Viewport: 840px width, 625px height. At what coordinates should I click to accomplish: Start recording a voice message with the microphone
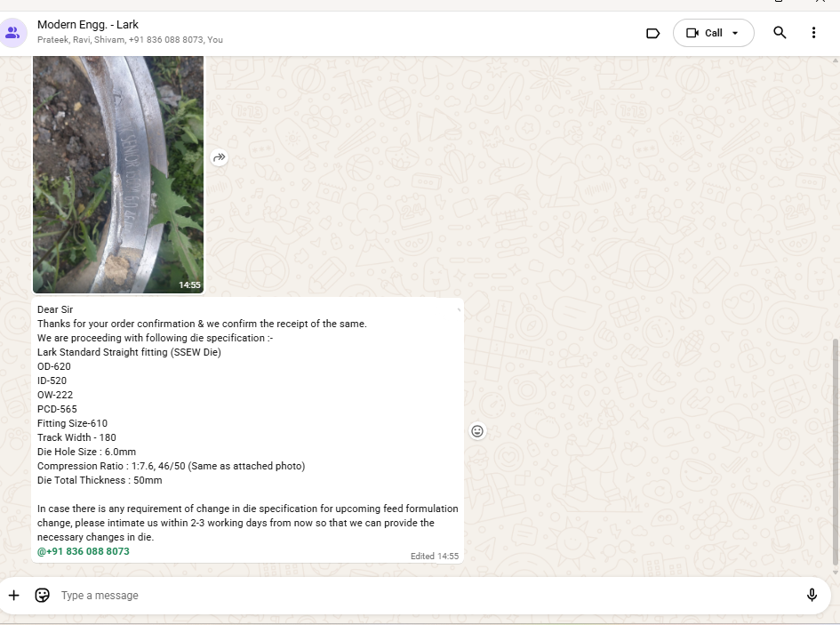coord(812,596)
